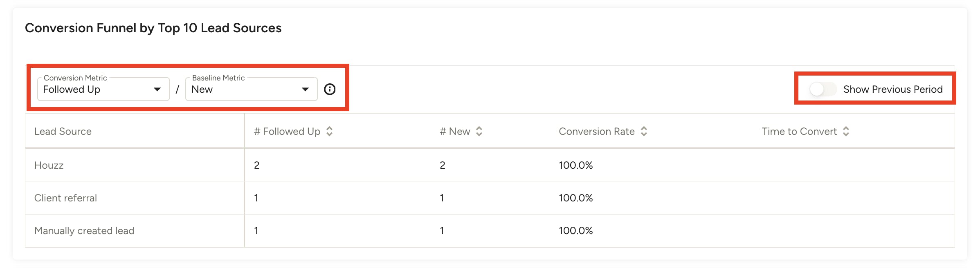Click Houzz's 100.0% conversion rate cell
980x268 pixels.
(575, 165)
